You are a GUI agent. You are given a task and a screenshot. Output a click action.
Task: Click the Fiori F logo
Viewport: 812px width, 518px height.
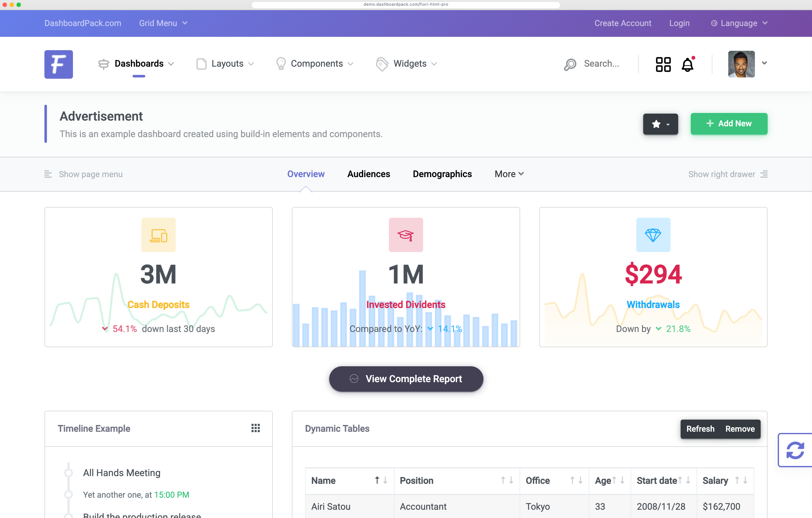tap(58, 64)
